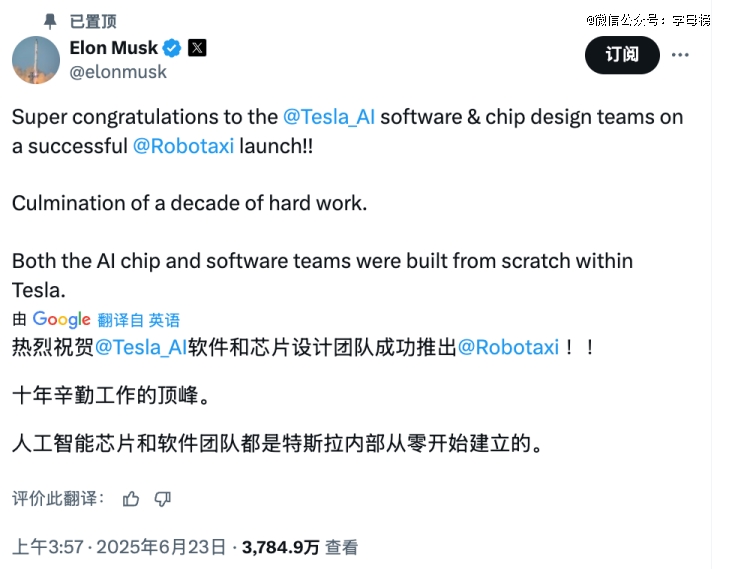
Task: Click the post timestamp 上午3:57 · 2025年6月23日
Action: click(120, 547)
